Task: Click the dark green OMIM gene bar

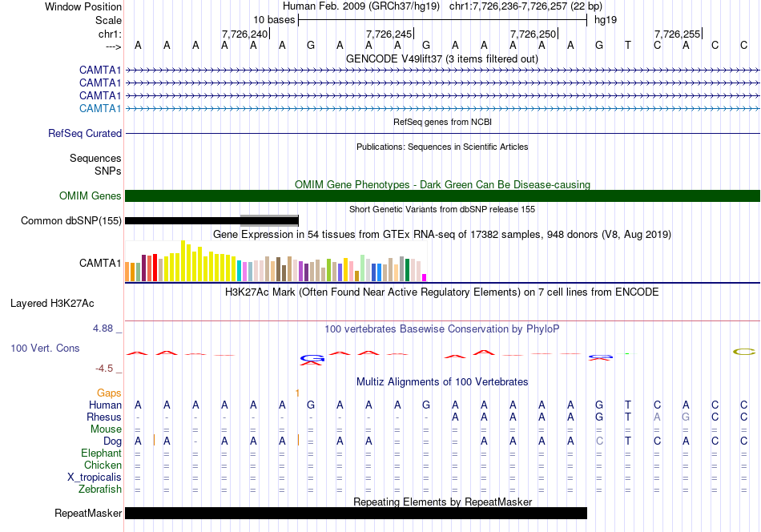Action: click(442, 195)
